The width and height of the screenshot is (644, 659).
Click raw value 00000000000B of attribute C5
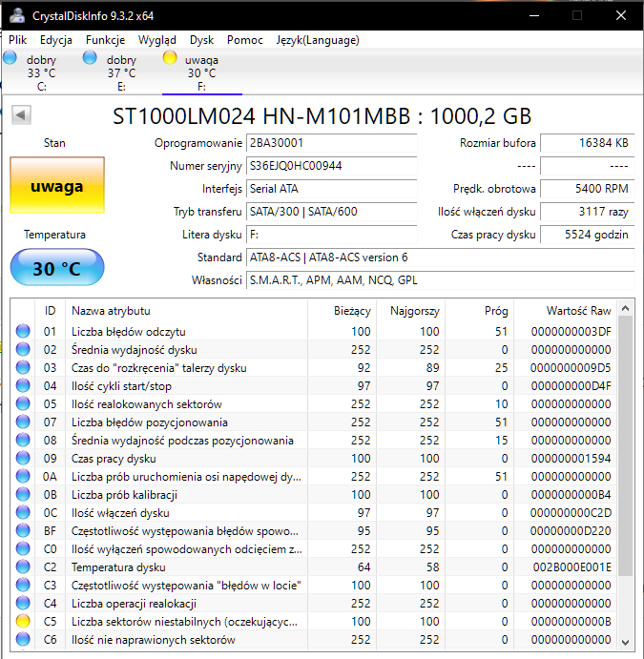pos(571,621)
